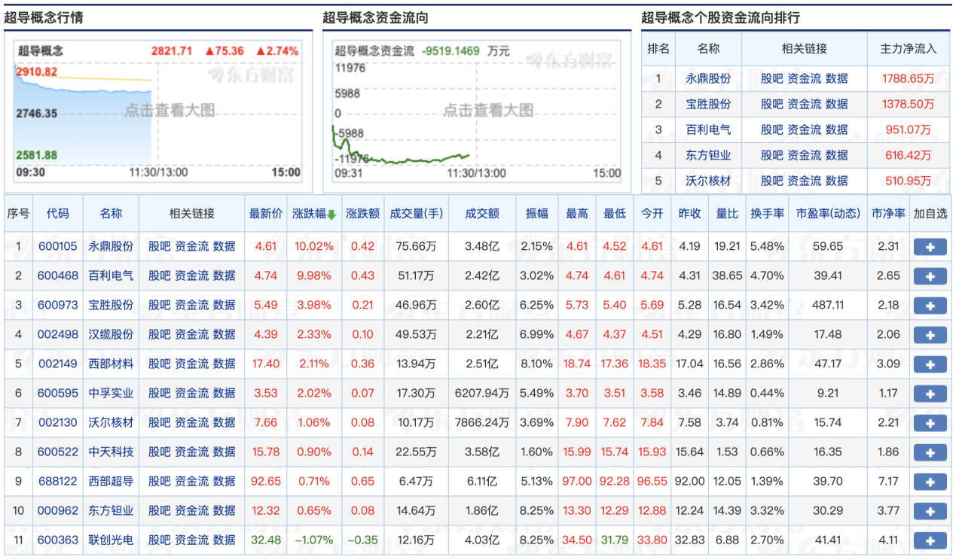Add 东方钽业 row to watchlist with plus button
This screenshot has width=956, height=560.
pos(930,511)
